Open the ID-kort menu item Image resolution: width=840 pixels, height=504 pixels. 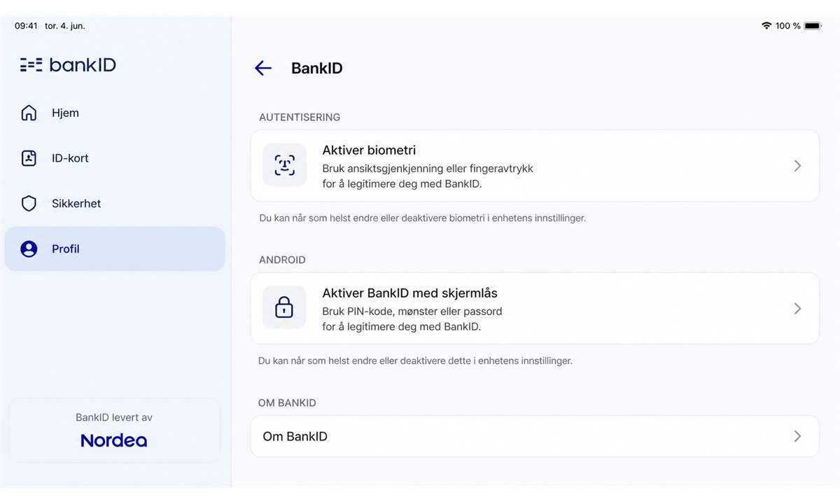click(115, 158)
